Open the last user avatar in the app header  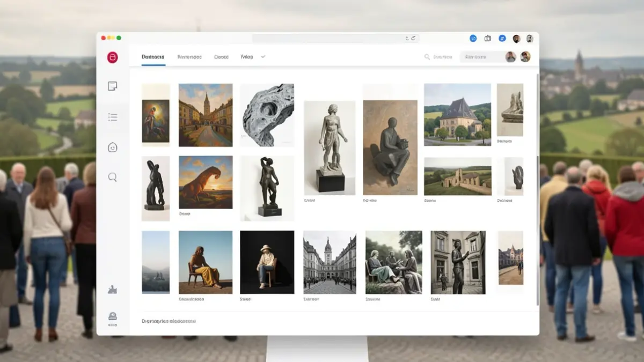(x=525, y=57)
